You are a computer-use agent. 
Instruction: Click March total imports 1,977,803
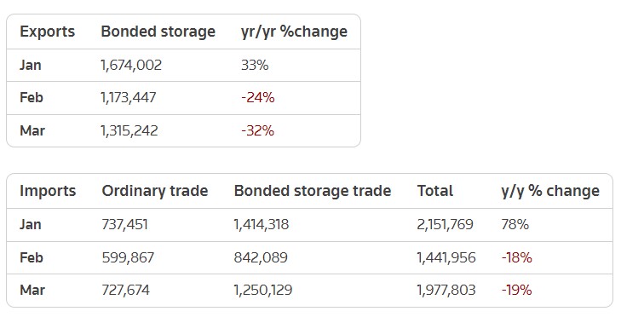click(446, 290)
